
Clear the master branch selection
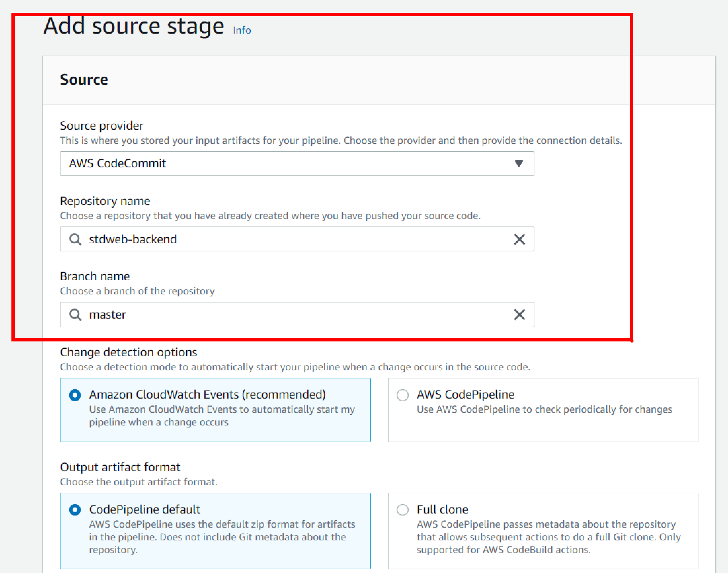[519, 315]
